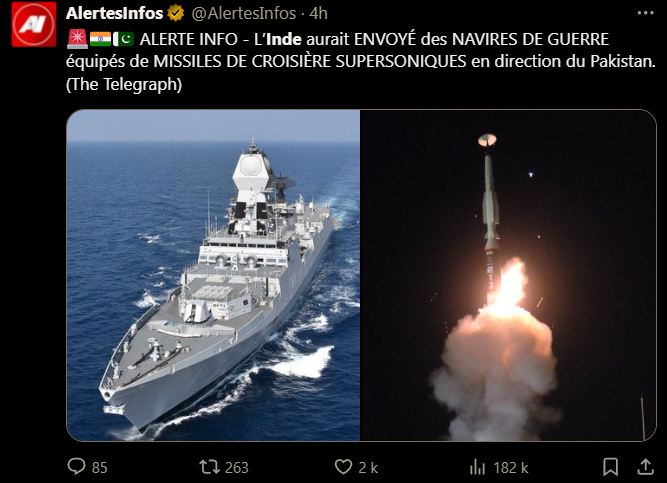Screen dimensions: 667x483
Task: Open the three-dot more options menu
Action: point(645,13)
